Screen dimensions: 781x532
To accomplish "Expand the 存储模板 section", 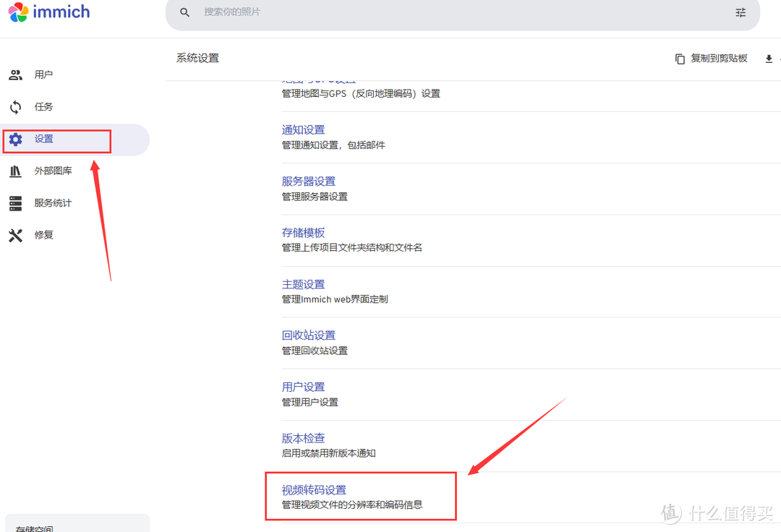I will coord(303,233).
